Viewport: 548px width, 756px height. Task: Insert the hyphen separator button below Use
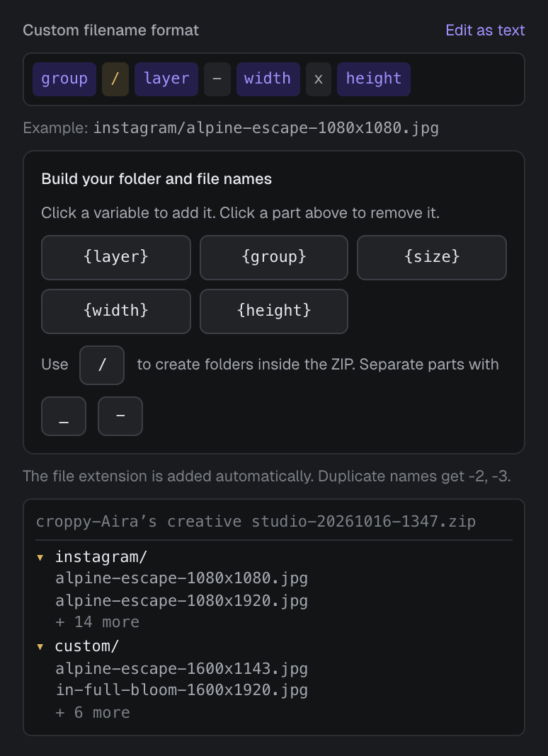point(120,416)
